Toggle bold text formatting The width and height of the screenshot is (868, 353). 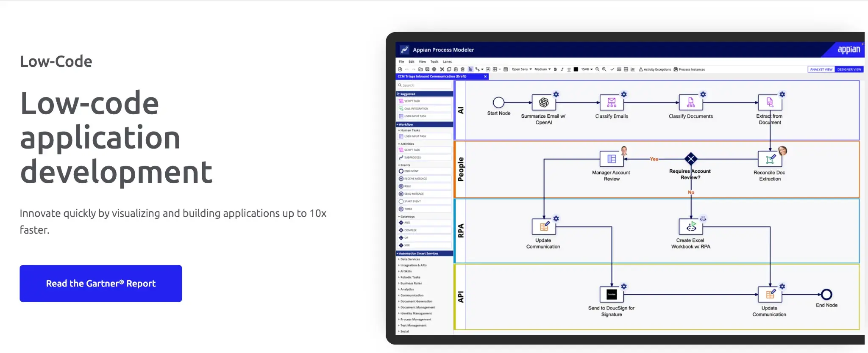555,69
